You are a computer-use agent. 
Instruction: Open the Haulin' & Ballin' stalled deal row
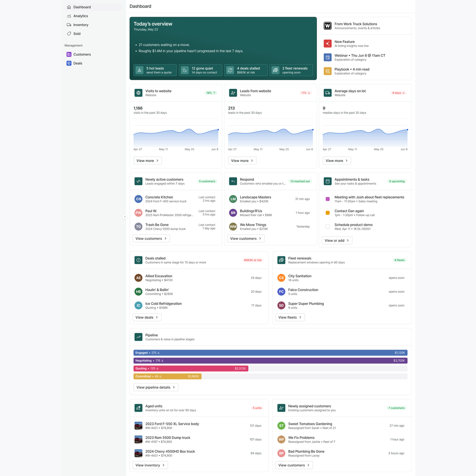tap(199, 292)
